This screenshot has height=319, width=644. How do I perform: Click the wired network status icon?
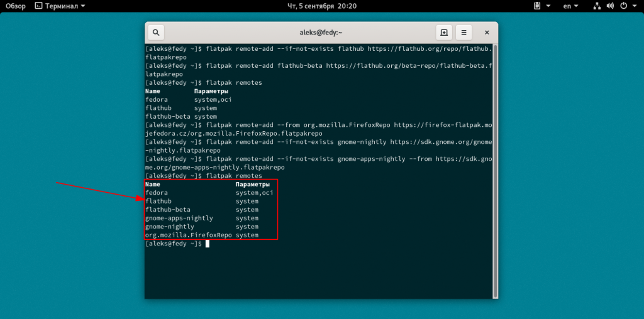pyautogui.click(x=597, y=6)
